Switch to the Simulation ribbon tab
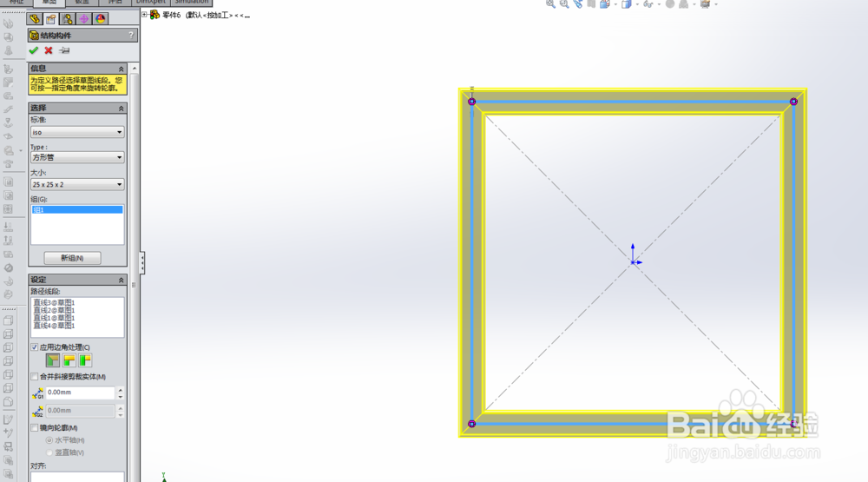Image resolution: width=868 pixels, height=482 pixels. coord(192,3)
